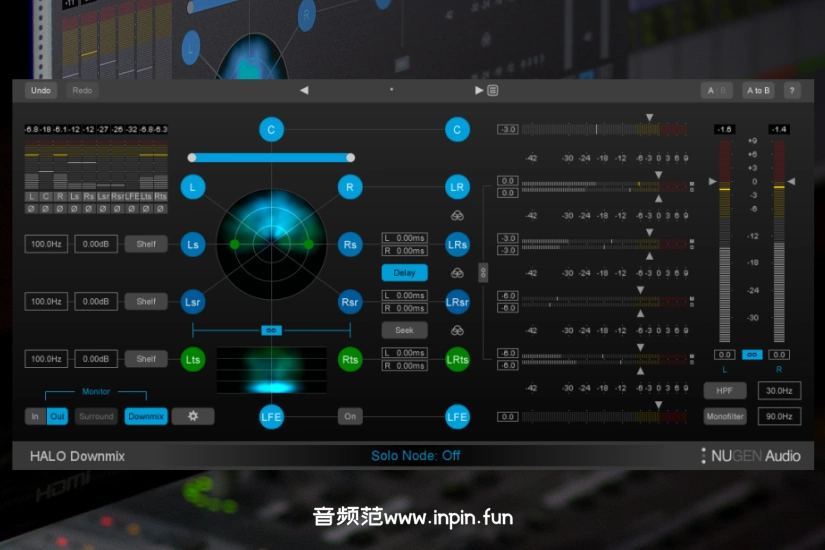Toggle the Delay button
The width and height of the screenshot is (825, 550).
pos(404,273)
